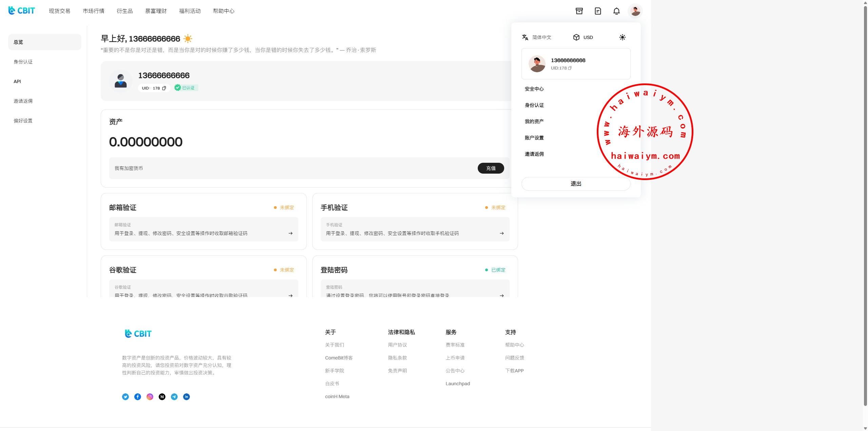
Task: Click the 退出 logout button
Action: coord(576,184)
